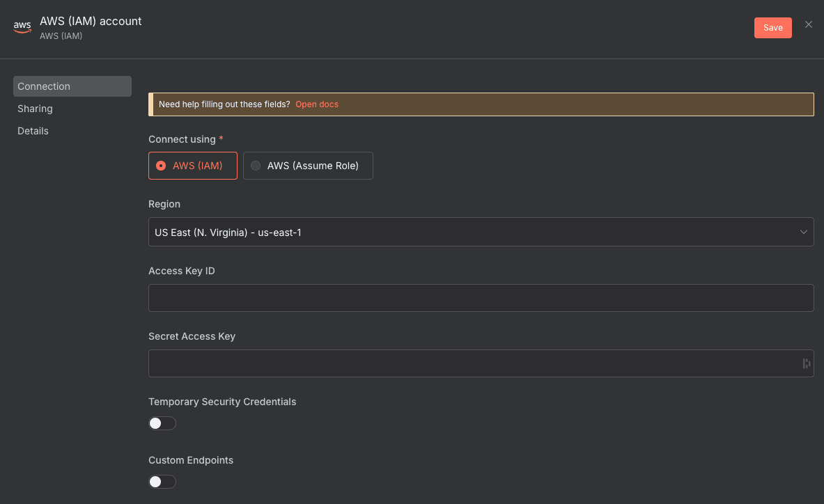Viewport: 824px width, 504px height.
Task: Click into the Secret Access Key field
Action: tap(474, 363)
